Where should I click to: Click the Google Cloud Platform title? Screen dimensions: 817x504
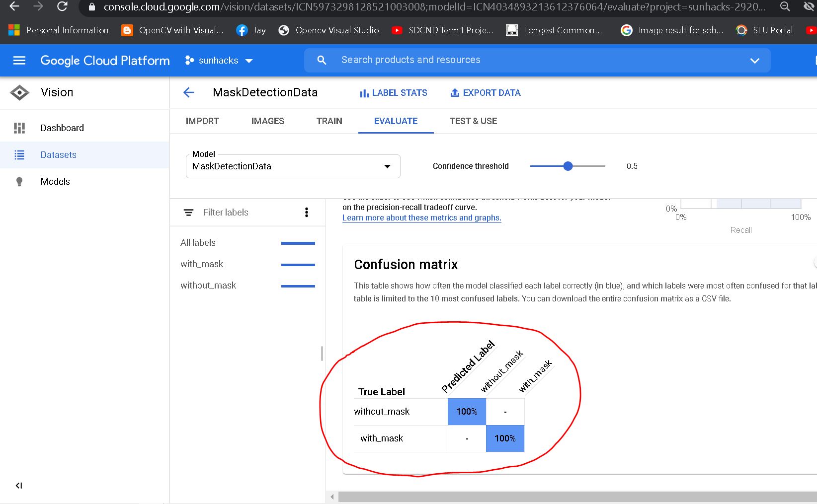(x=105, y=61)
